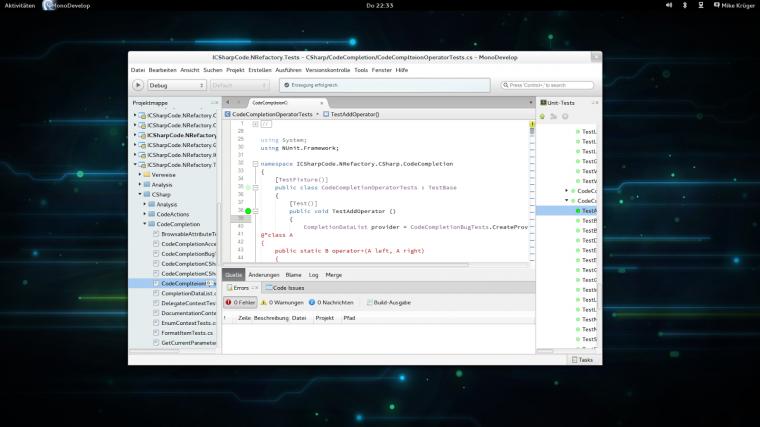Select the Code Issues pad tab
760x427 pixels.
coord(285,288)
